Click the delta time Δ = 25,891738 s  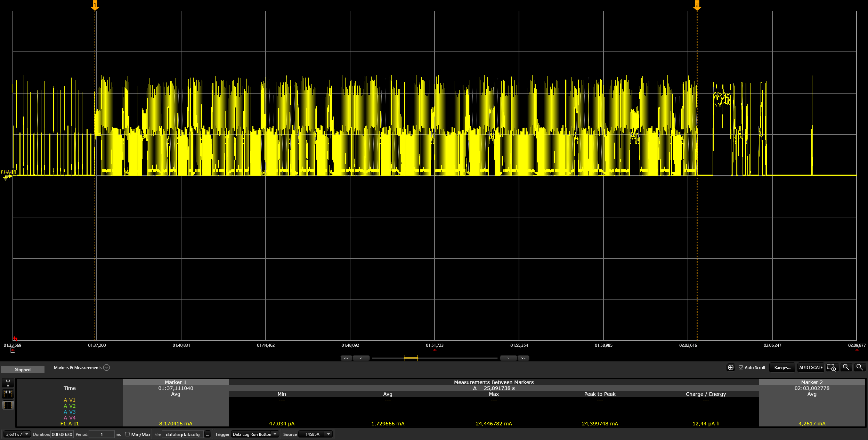pos(494,388)
